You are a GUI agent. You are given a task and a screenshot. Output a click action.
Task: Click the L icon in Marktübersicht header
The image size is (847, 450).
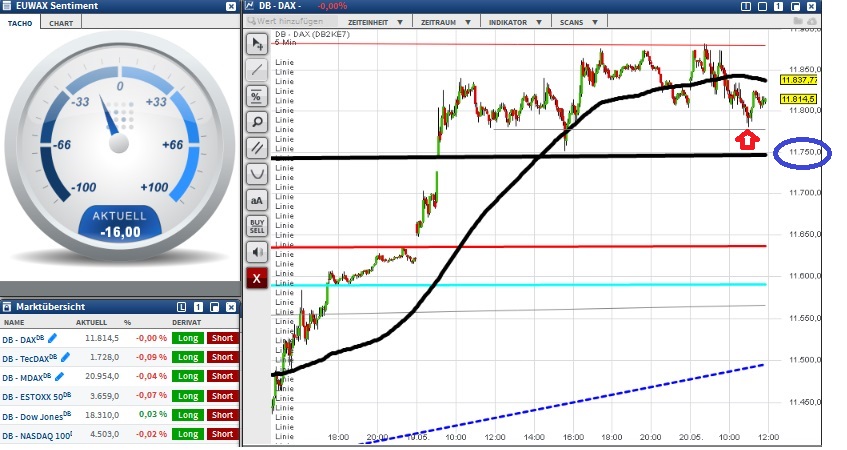click(182, 307)
